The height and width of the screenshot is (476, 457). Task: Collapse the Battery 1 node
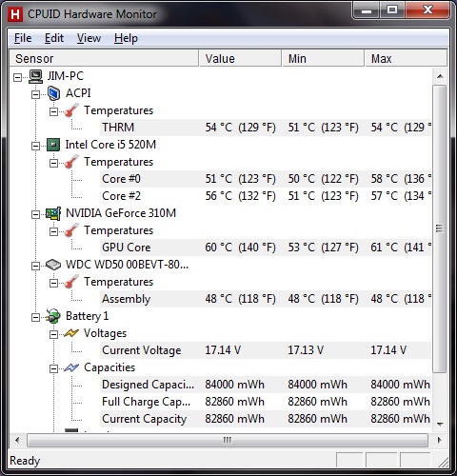click(x=36, y=317)
